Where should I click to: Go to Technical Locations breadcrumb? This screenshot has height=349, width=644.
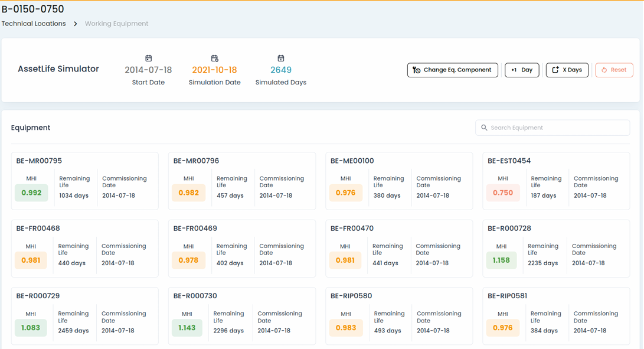[x=34, y=24]
